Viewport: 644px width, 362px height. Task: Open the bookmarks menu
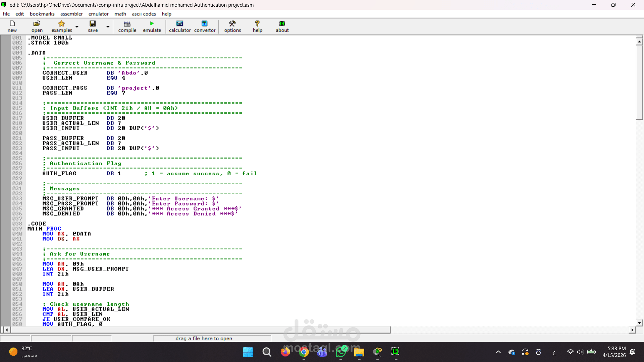pyautogui.click(x=42, y=14)
